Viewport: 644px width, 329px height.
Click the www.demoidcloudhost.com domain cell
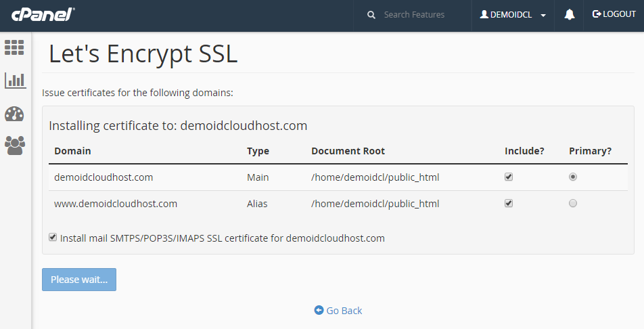point(116,204)
